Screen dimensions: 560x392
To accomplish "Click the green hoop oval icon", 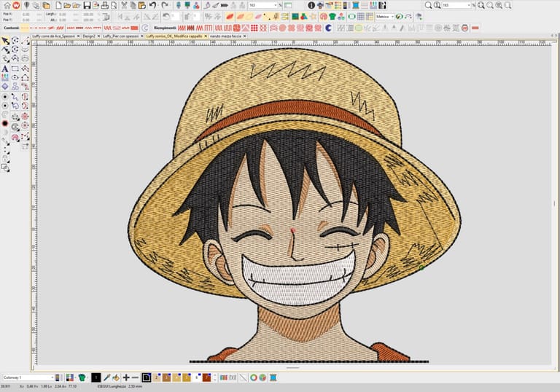I will coord(351,17).
